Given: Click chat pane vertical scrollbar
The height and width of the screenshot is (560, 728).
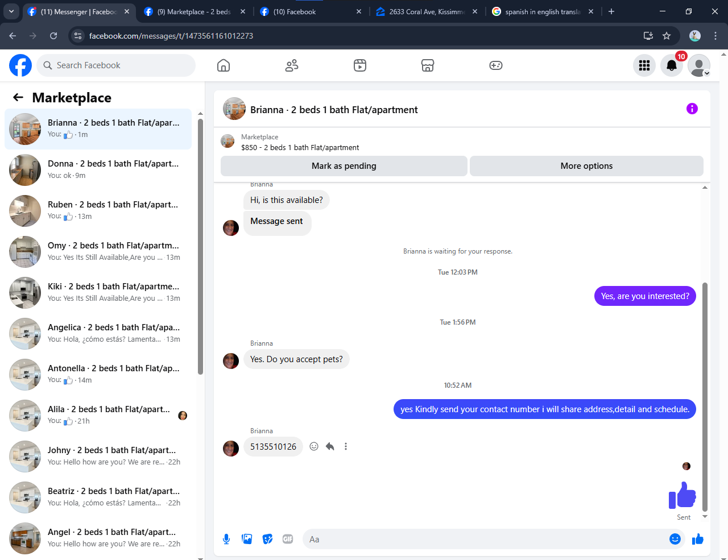Looking at the screenshot, I should (x=705, y=396).
